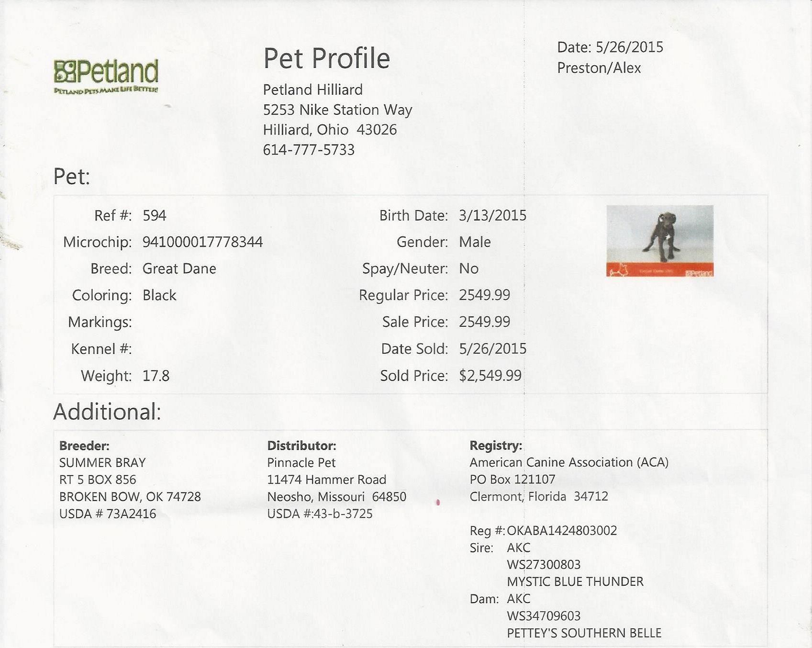Select Date Sold value '5/26/2015'
Image resolution: width=812 pixels, height=648 pixels.
[493, 349]
